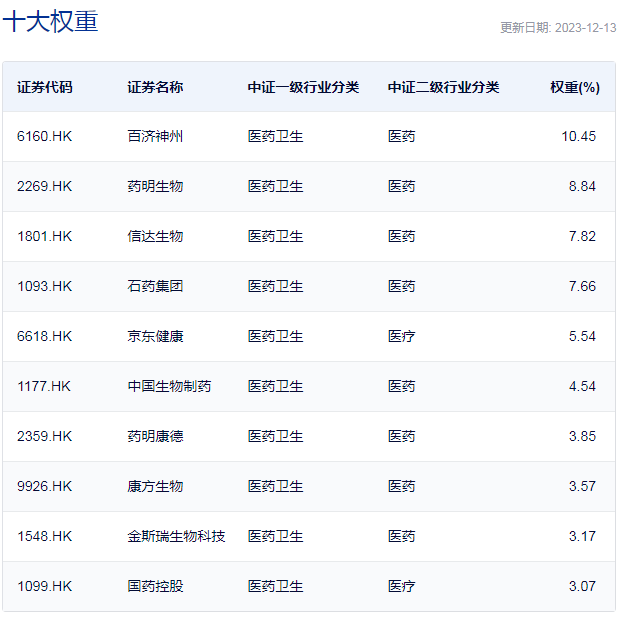Open the 百济神州 security name
620x617 pixels.
point(155,136)
